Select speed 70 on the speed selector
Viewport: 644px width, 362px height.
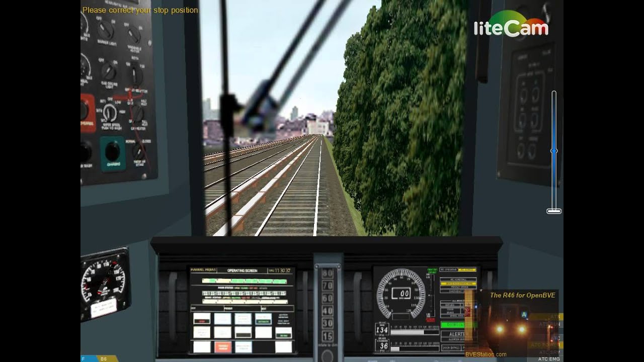click(328, 286)
